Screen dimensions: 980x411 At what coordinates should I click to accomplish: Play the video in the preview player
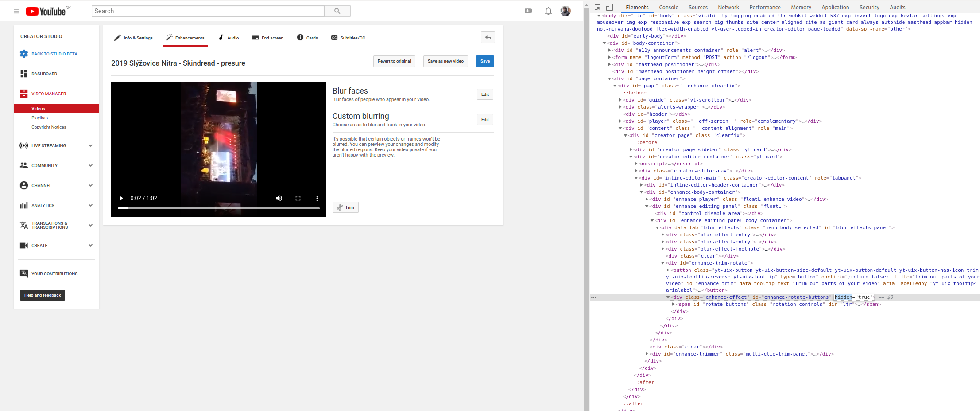(121, 198)
